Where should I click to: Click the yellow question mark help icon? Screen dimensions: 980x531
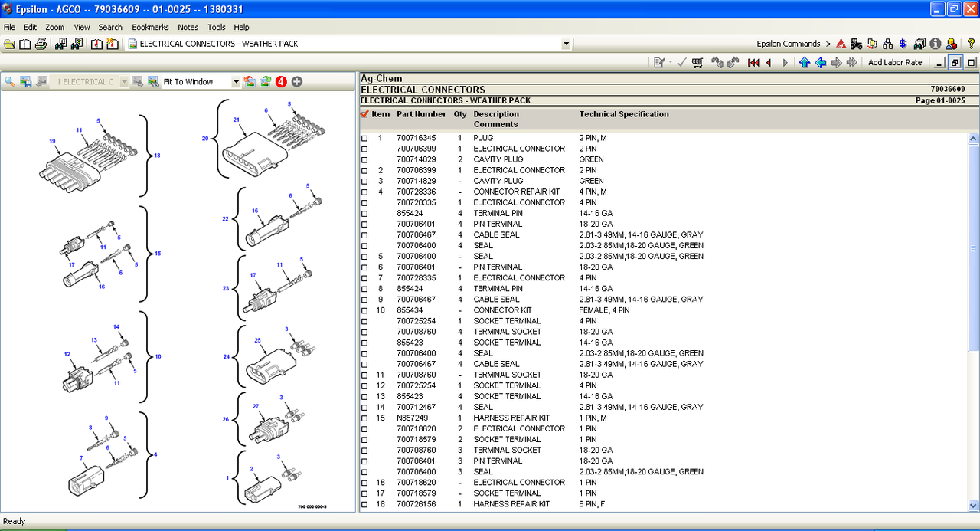tap(971, 44)
